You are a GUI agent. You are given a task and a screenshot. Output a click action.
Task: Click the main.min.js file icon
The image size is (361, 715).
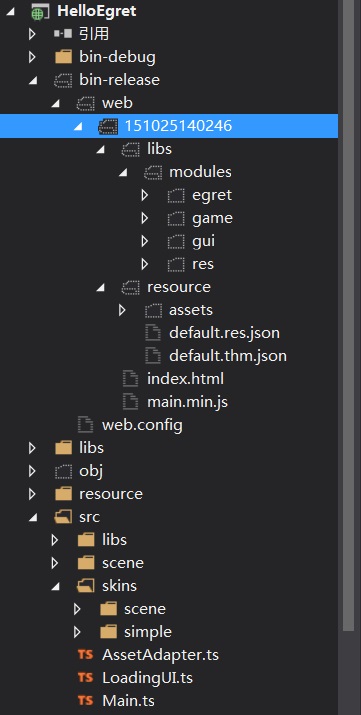131,402
